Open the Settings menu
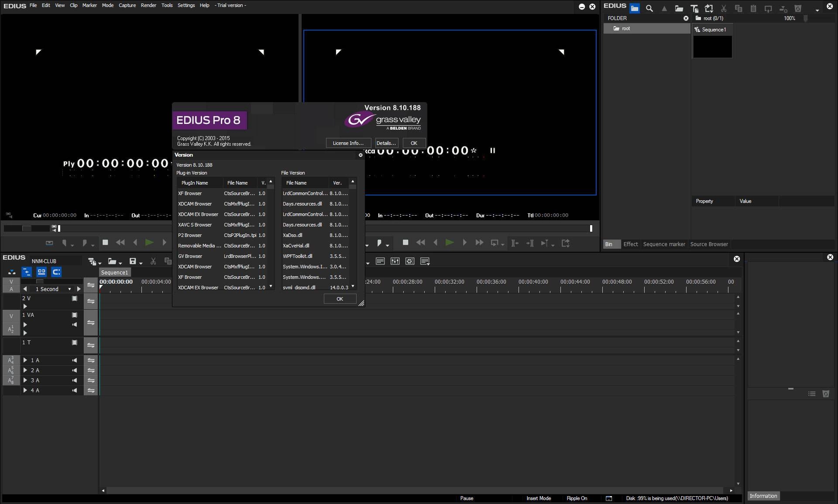The image size is (838, 504). [x=186, y=5]
